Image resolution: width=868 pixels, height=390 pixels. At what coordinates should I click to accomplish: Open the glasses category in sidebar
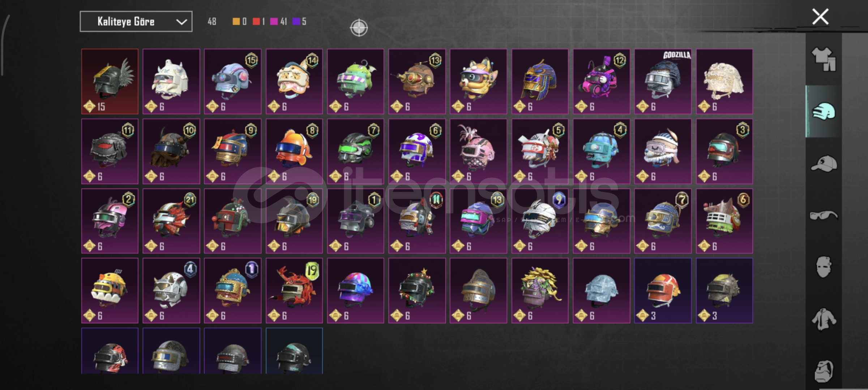point(824,216)
